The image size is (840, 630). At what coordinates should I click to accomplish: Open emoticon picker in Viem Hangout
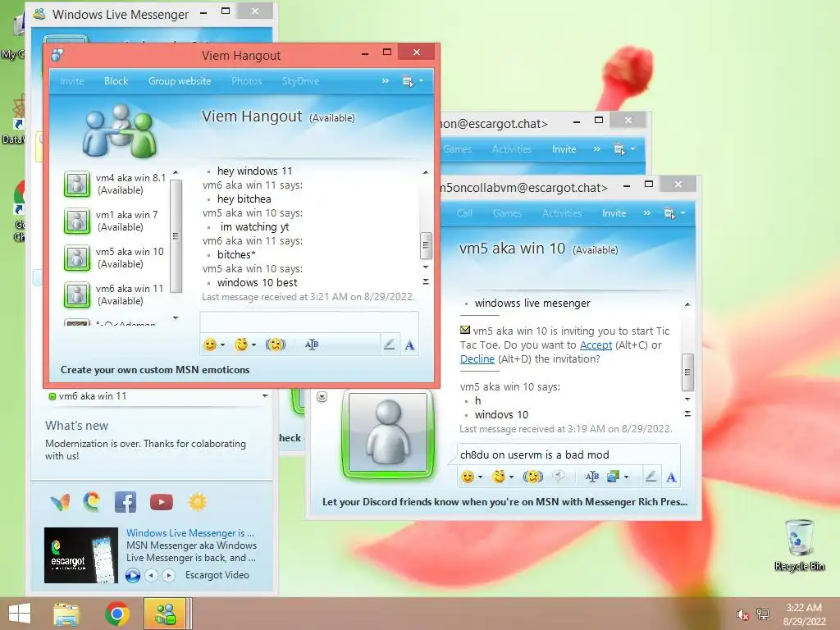click(x=210, y=345)
